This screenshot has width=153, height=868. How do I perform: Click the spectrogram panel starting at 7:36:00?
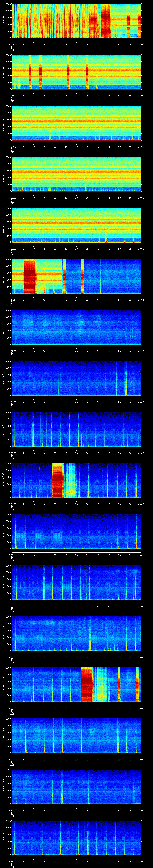pos(76,582)
